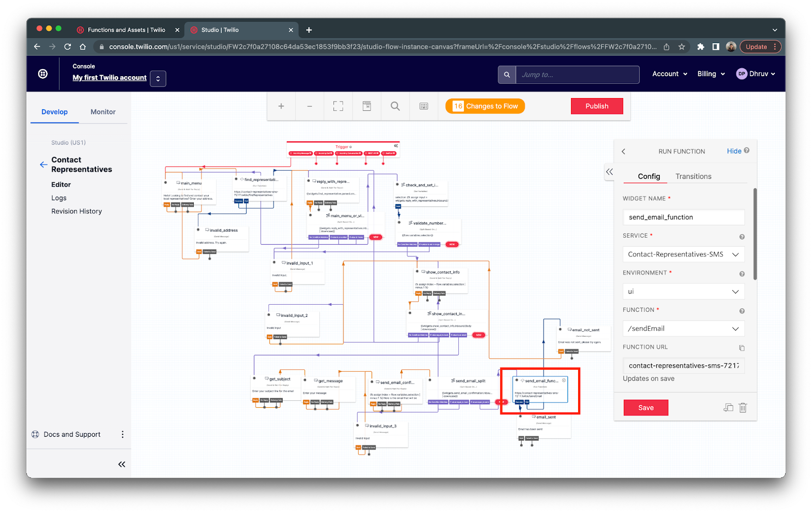Click the help icon beside FUNCTION
This screenshot has width=812, height=513.
[x=742, y=311]
